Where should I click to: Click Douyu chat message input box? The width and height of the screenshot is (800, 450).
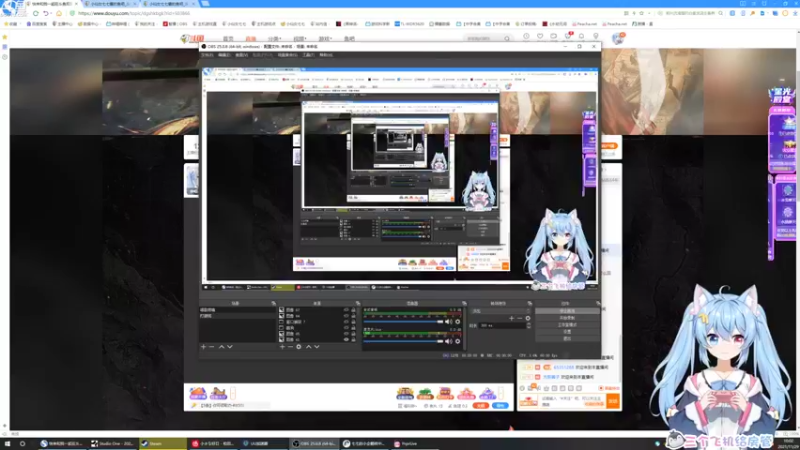[x=572, y=402]
